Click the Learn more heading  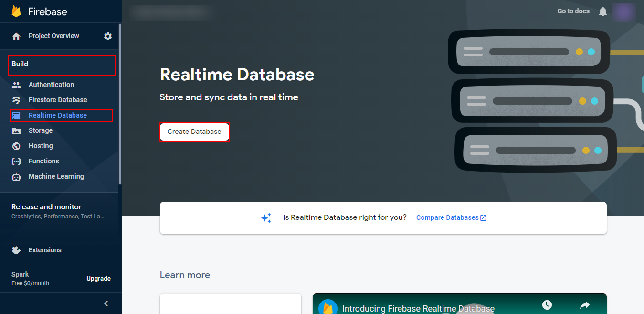(x=185, y=275)
